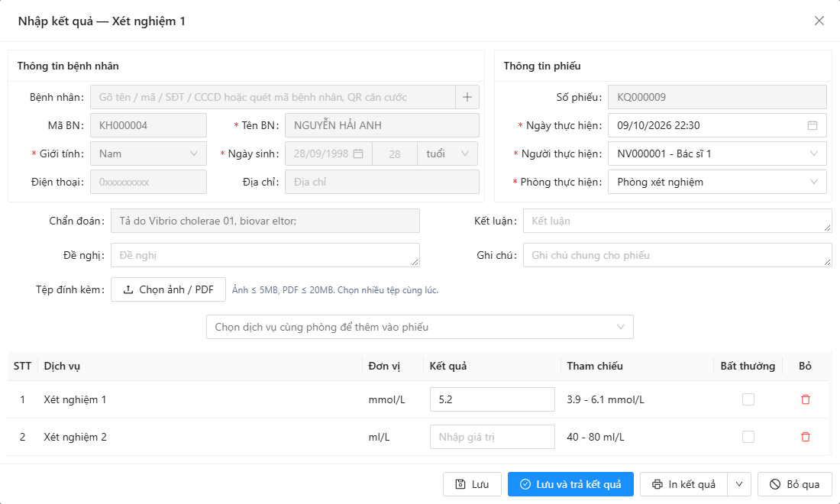Click the Ghi chú text area
This screenshot has height=504, width=840.
(677, 255)
